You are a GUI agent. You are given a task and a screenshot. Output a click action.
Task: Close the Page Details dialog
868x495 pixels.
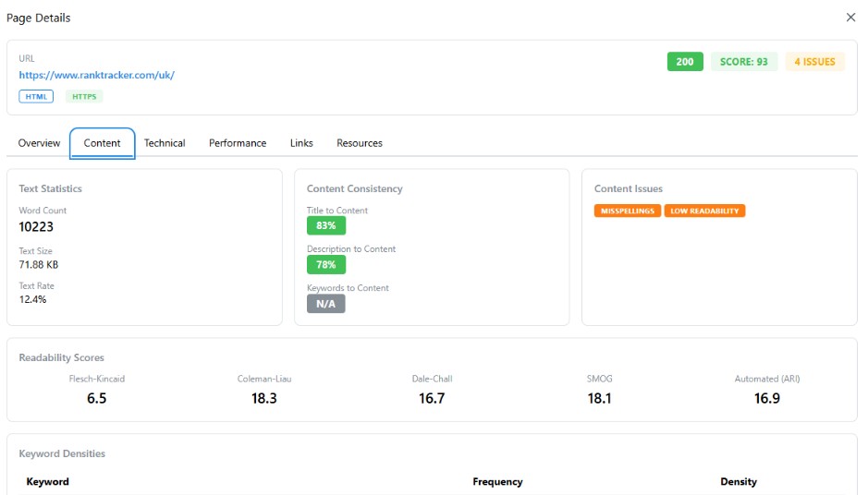tap(850, 18)
